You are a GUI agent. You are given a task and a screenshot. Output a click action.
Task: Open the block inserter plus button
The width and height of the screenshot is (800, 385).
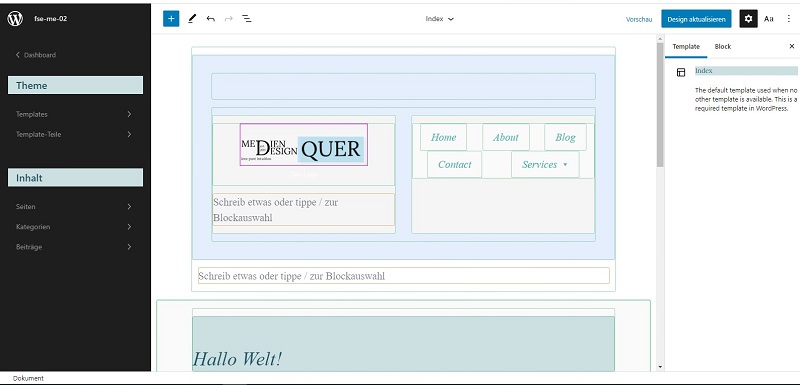click(171, 19)
